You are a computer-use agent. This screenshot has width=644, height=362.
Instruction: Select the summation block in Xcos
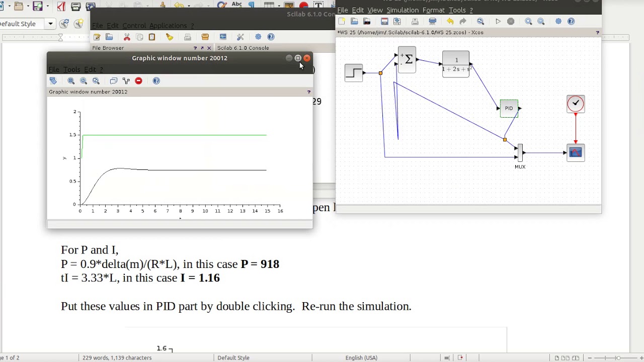tap(407, 60)
